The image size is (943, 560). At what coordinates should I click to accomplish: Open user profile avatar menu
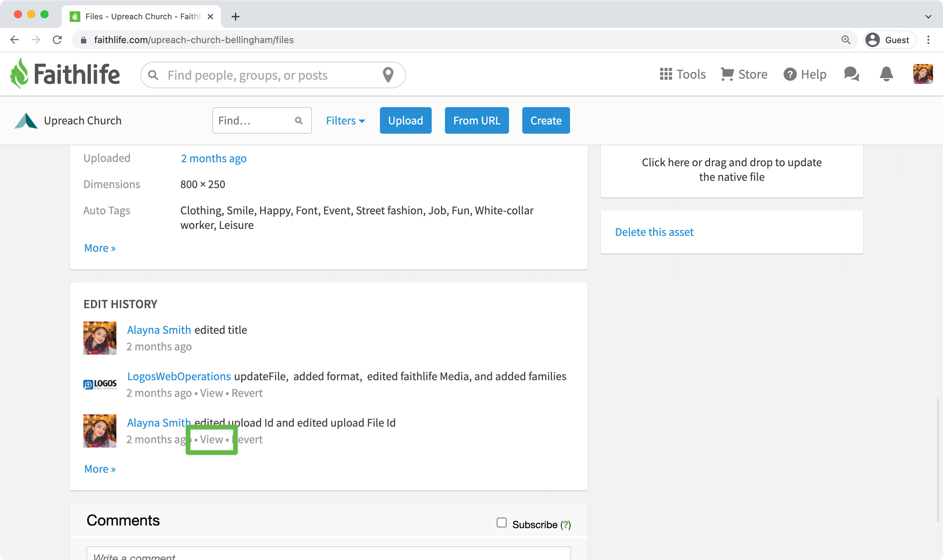coord(923,74)
